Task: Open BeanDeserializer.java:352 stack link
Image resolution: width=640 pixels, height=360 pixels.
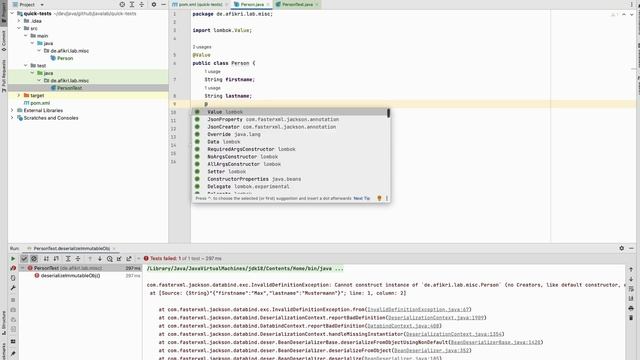Action: (x=432, y=351)
